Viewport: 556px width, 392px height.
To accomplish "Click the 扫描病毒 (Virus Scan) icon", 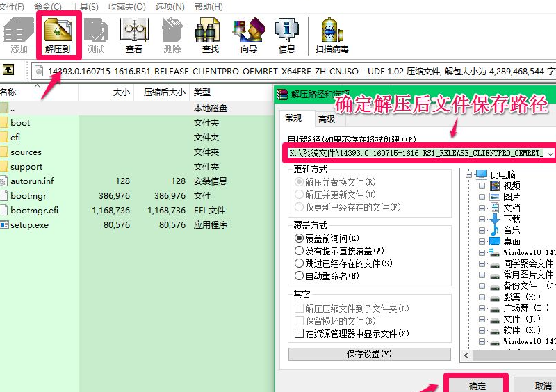I will click(x=332, y=35).
